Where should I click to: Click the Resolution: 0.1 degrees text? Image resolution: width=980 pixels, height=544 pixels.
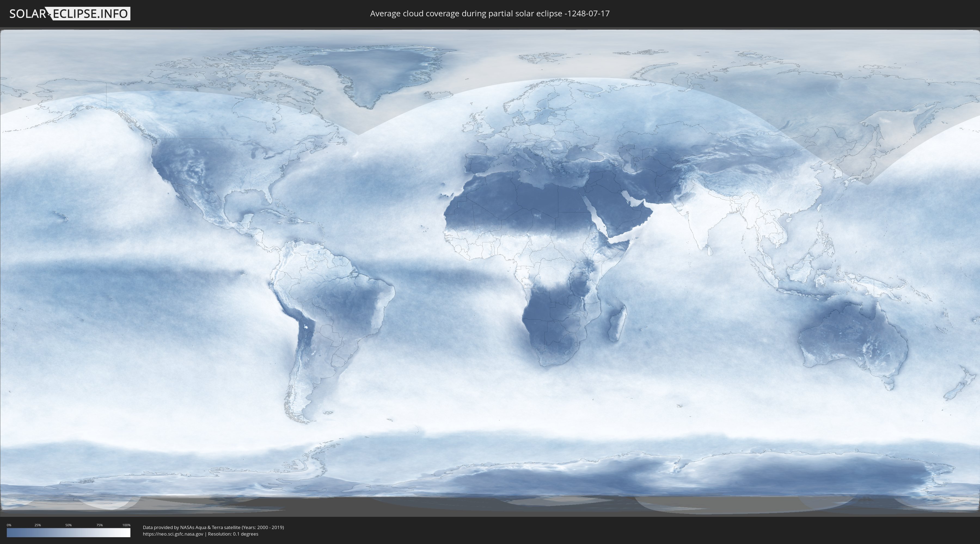coord(233,534)
